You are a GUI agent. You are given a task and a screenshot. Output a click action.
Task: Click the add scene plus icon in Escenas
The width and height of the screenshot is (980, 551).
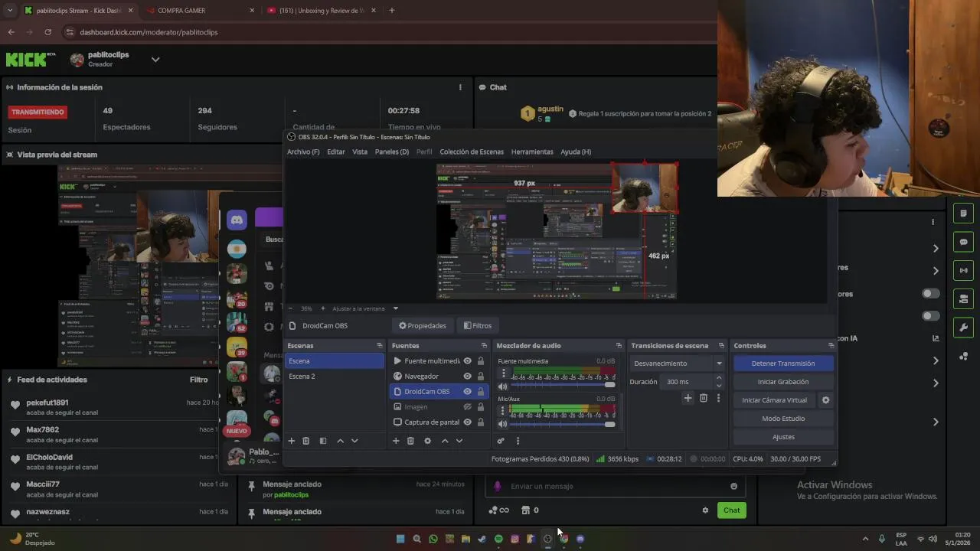point(291,441)
